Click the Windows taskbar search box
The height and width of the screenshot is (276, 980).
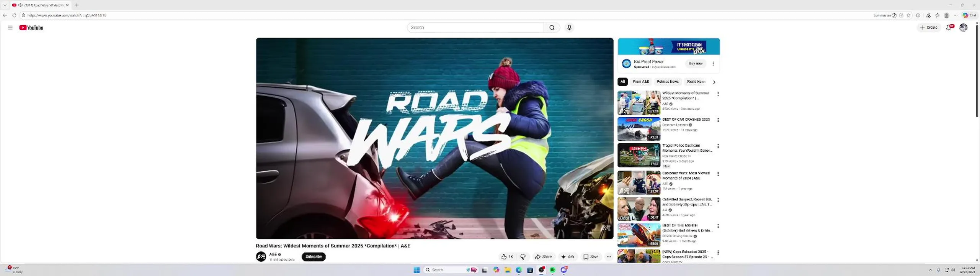[451, 270]
